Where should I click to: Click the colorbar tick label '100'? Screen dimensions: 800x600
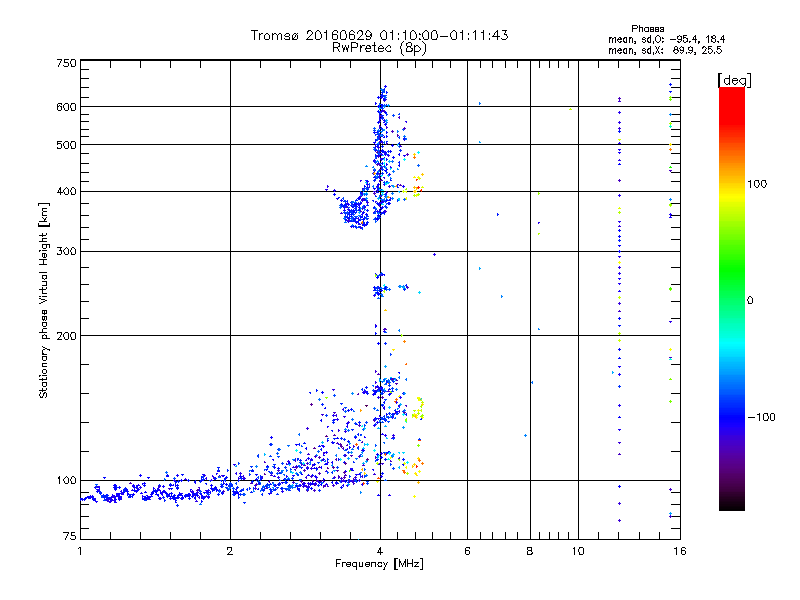coord(757,184)
